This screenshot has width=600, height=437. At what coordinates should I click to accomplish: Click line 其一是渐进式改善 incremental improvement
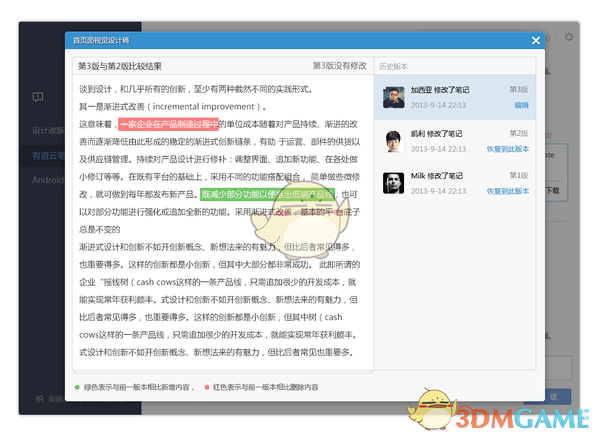(173, 106)
